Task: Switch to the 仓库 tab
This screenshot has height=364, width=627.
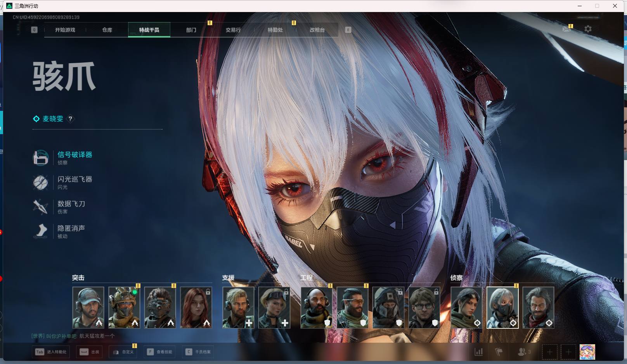Action: (x=107, y=30)
